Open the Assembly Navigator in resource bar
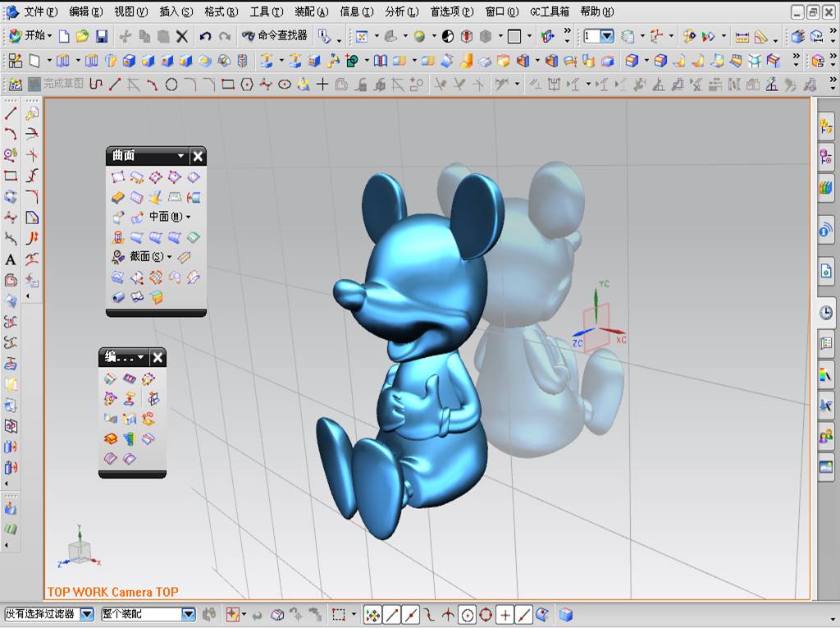Screen dimensions: 840x628 (825, 128)
